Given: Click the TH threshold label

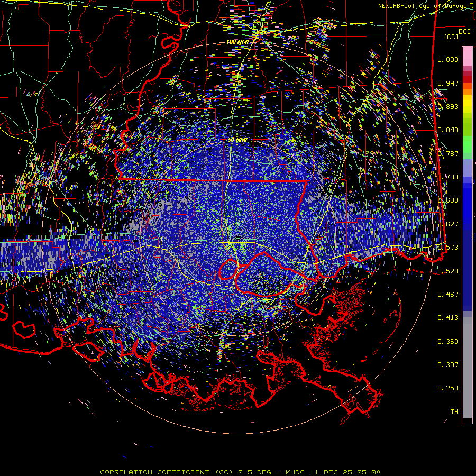Looking at the screenshot, I should pyautogui.click(x=454, y=412).
